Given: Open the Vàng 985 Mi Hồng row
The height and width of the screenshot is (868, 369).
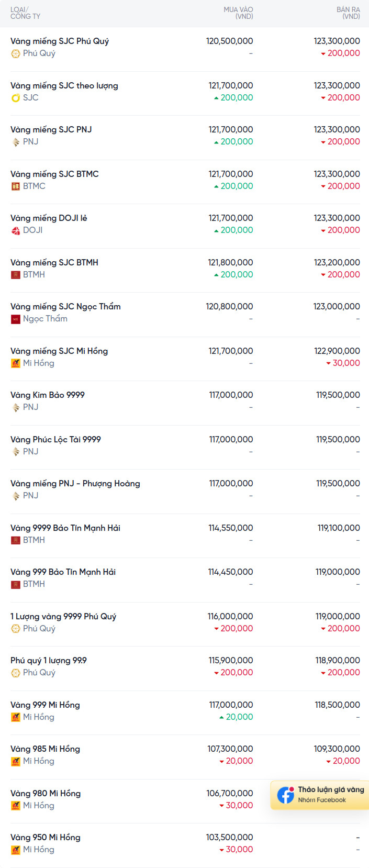Looking at the screenshot, I should click(x=184, y=756).
